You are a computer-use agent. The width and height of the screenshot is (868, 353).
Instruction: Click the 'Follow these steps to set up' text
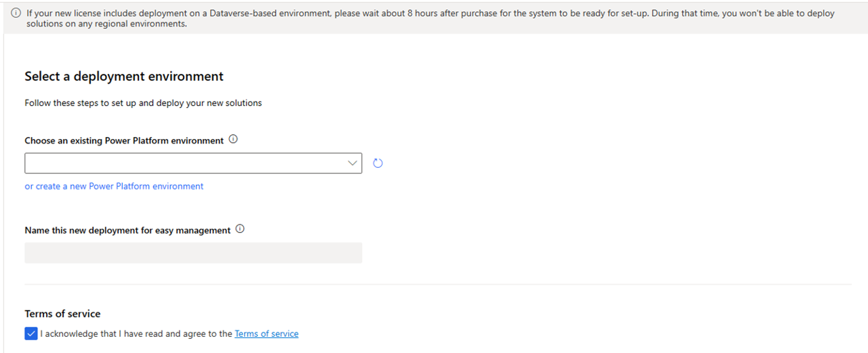[x=143, y=103]
